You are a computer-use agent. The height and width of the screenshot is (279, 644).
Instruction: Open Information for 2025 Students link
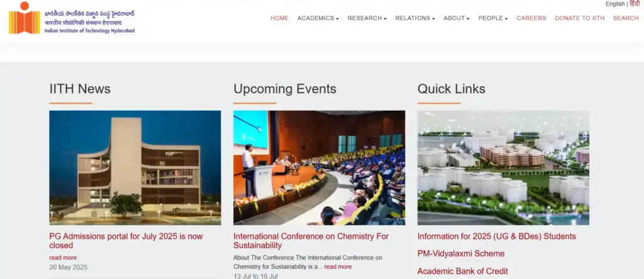(x=496, y=236)
